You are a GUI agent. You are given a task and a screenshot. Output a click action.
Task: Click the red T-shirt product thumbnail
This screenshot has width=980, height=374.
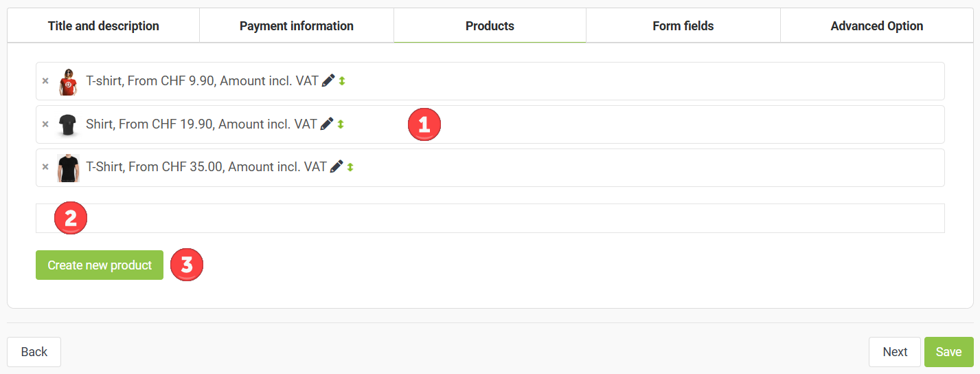68,81
